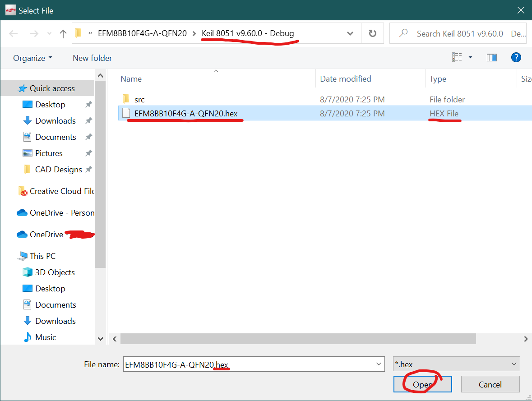This screenshot has width=532, height=401.
Task: Click the Refresh icon in the address bar
Action: [x=373, y=33]
